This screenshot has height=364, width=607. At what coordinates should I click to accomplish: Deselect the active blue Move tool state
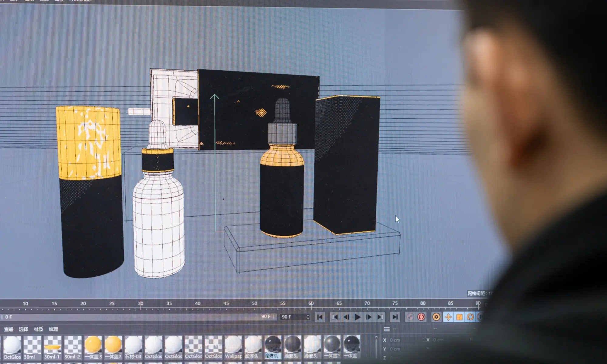[448, 316]
